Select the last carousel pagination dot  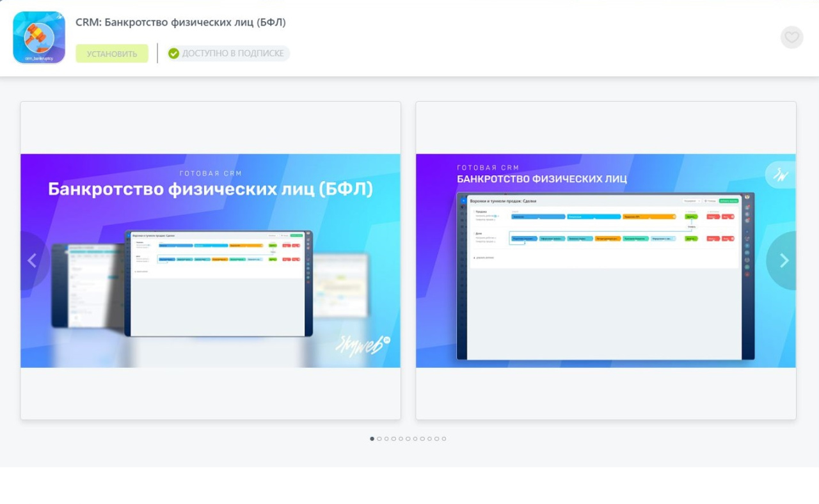[x=444, y=439]
